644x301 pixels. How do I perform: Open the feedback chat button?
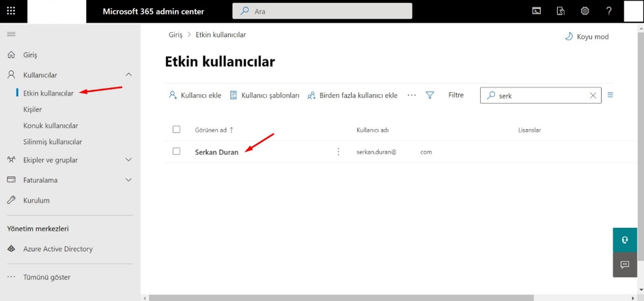625,265
